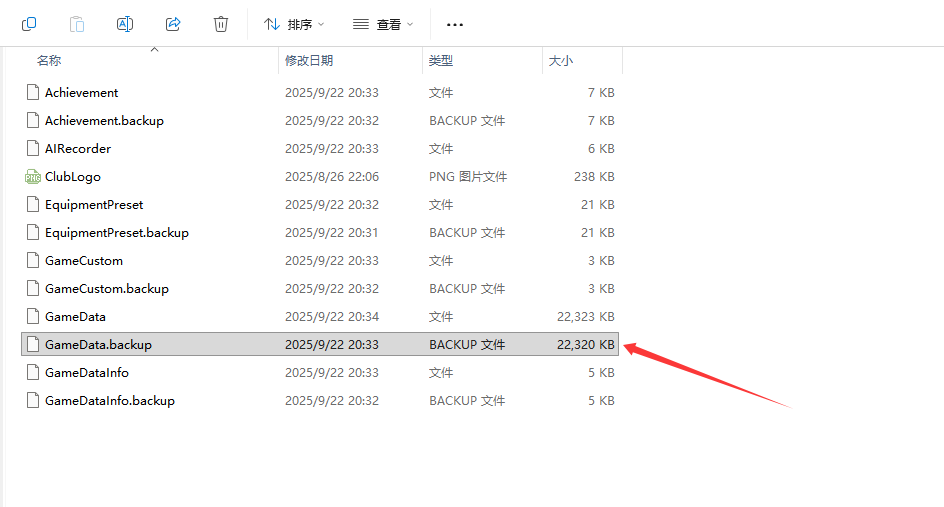Select the GameCustom file

point(84,261)
